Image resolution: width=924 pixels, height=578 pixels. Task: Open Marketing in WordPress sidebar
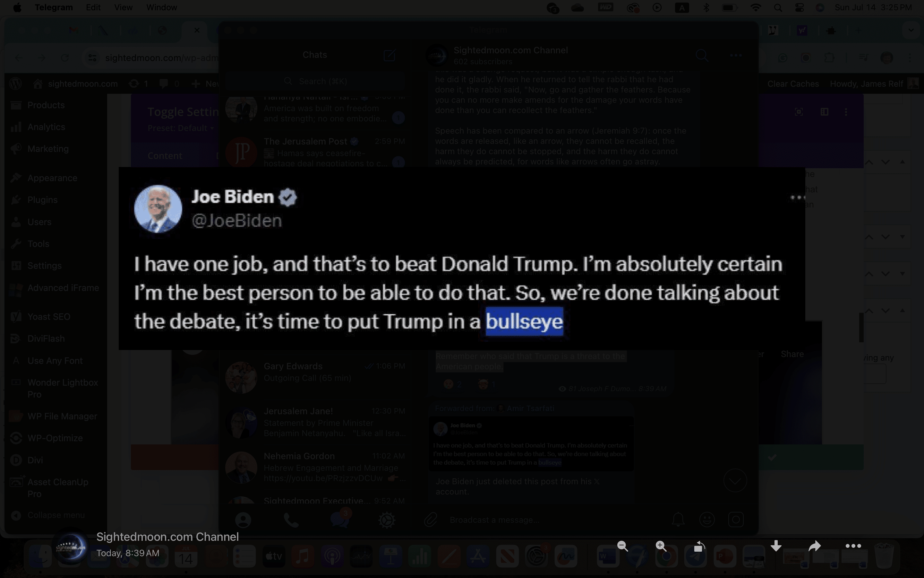click(x=48, y=149)
